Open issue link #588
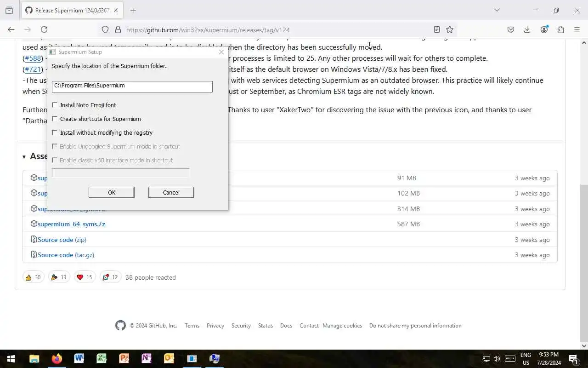 [x=33, y=58]
